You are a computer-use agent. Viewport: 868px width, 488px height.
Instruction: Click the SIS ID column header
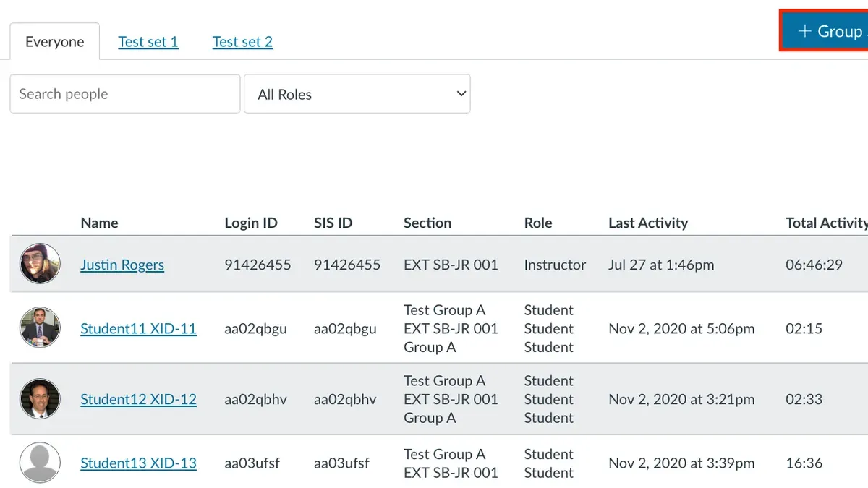333,223
